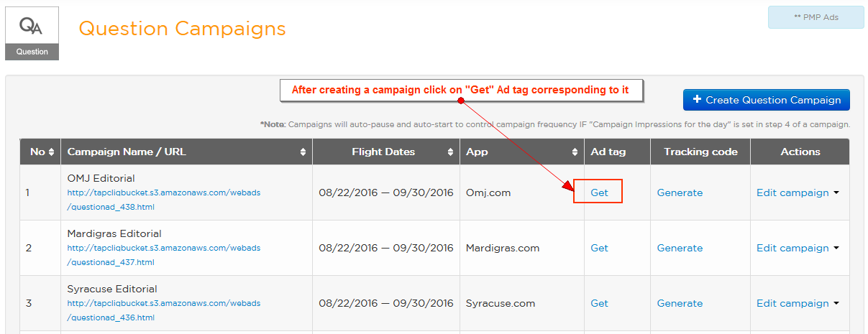Generate tracking code for Mardigras Editorial
The width and height of the screenshot is (868, 334).
[680, 248]
